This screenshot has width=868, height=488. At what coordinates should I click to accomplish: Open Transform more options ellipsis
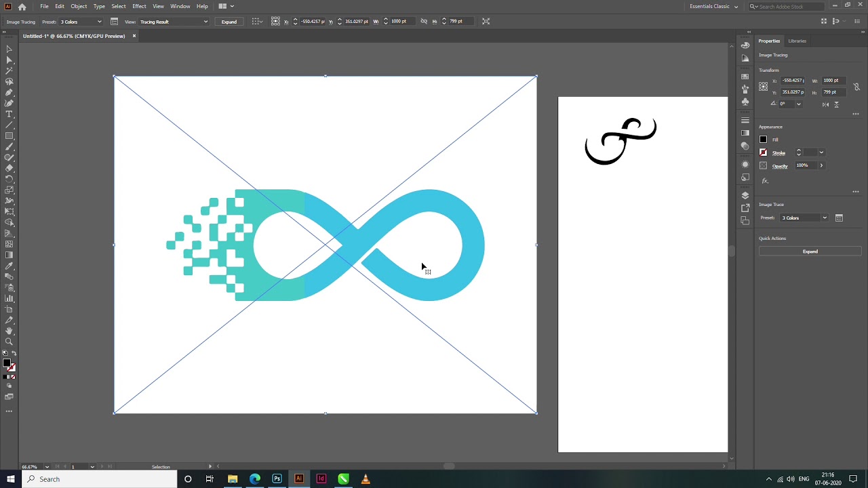856,114
